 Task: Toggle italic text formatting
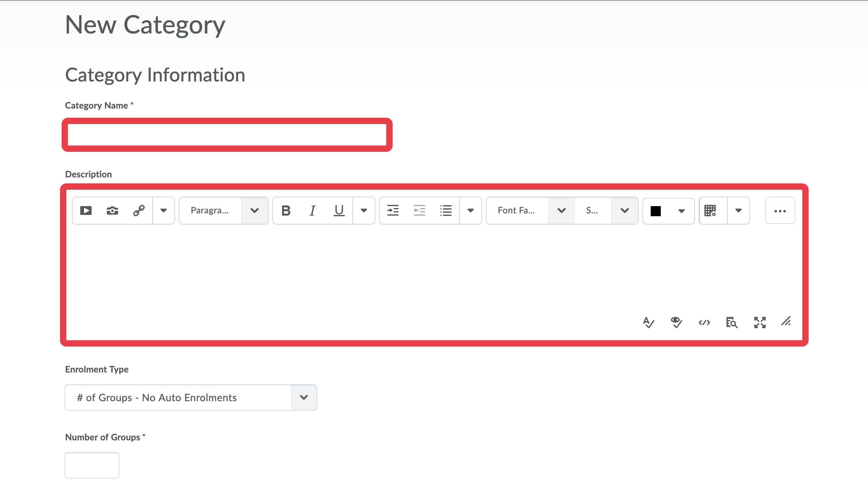click(x=312, y=211)
